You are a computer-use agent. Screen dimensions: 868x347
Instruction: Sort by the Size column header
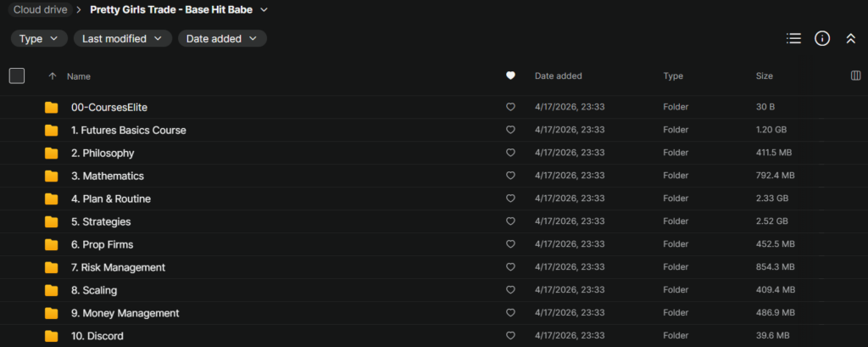pos(765,76)
